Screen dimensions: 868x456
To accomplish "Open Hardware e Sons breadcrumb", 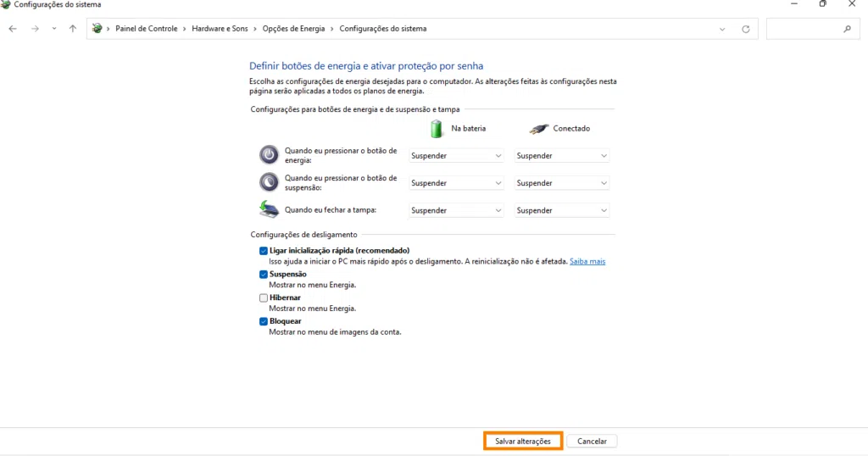I will coord(220,29).
